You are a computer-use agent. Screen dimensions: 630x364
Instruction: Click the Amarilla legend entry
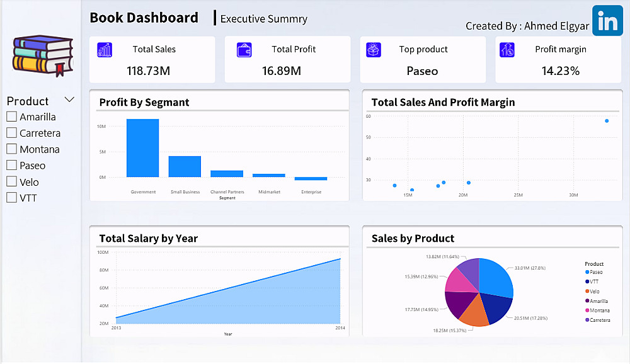[597, 301]
